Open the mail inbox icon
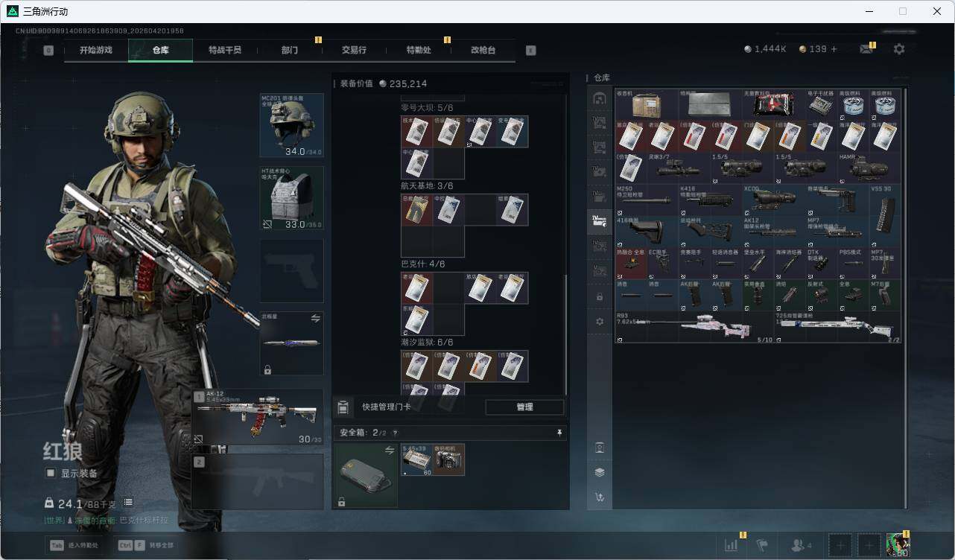 [x=866, y=49]
